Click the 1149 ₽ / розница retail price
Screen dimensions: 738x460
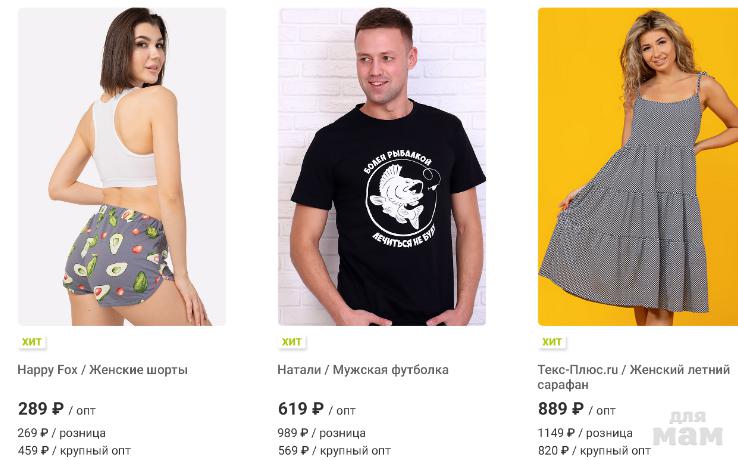tap(585, 433)
